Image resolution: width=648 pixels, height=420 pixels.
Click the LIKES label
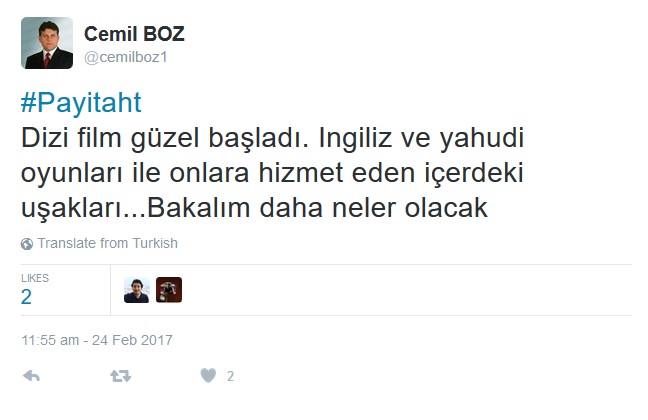(x=35, y=278)
